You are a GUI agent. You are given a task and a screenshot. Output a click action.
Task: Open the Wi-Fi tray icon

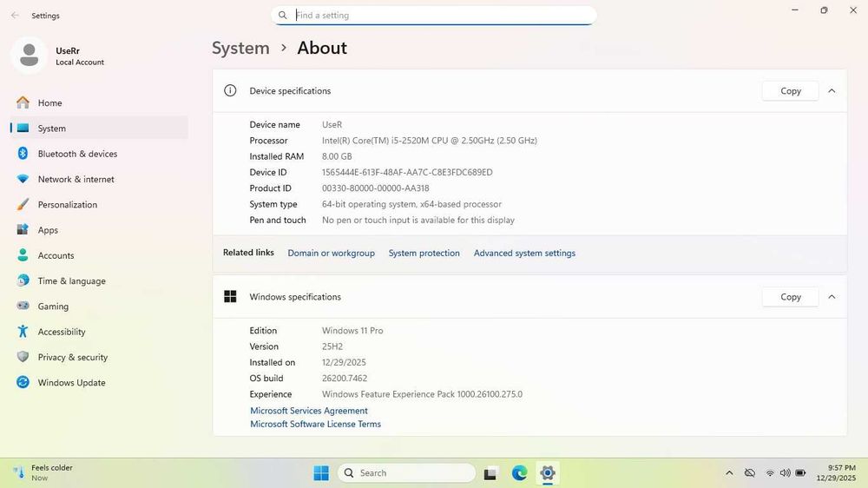(770, 473)
